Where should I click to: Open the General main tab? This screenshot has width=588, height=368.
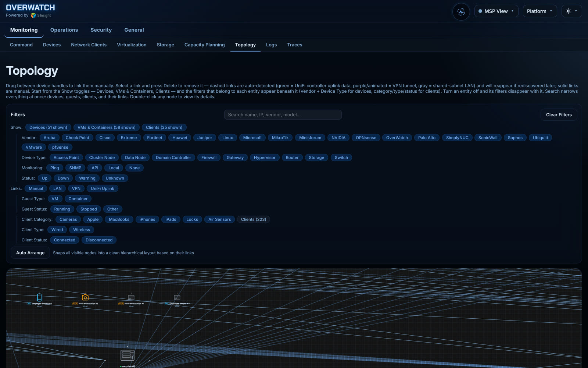[134, 30]
